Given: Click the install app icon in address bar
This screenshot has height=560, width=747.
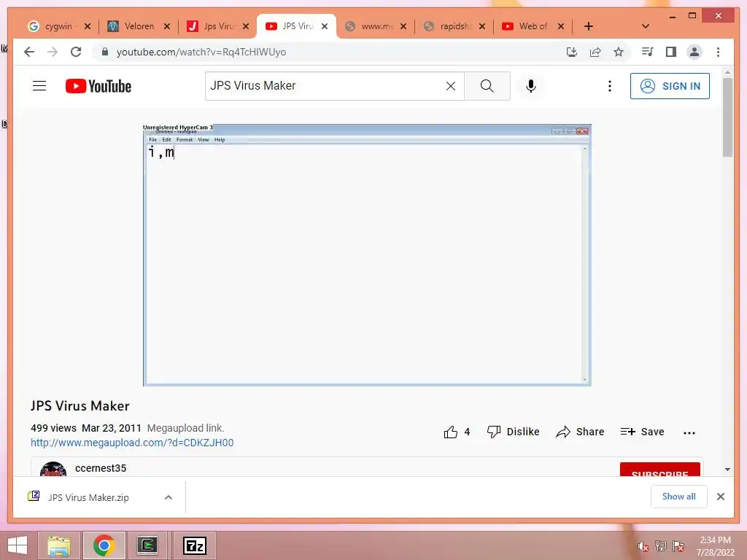Looking at the screenshot, I should click(x=572, y=52).
